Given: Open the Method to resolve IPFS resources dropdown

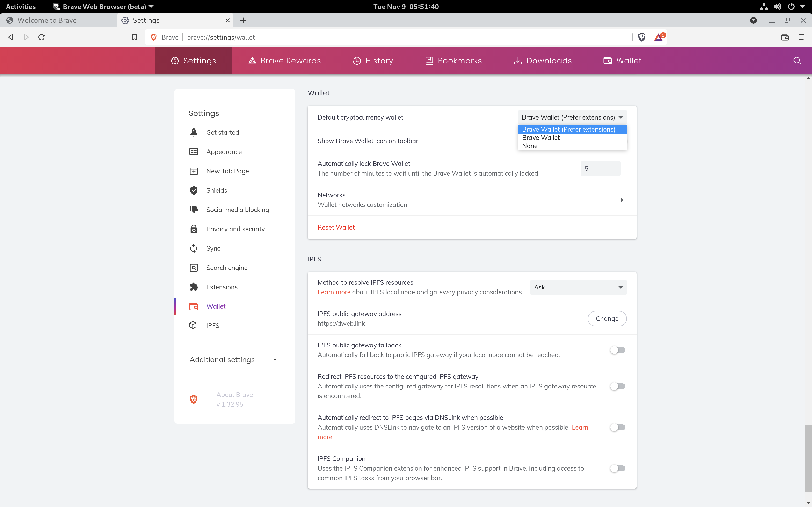Looking at the screenshot, I should pyautogui.click(x=578, y=287).
